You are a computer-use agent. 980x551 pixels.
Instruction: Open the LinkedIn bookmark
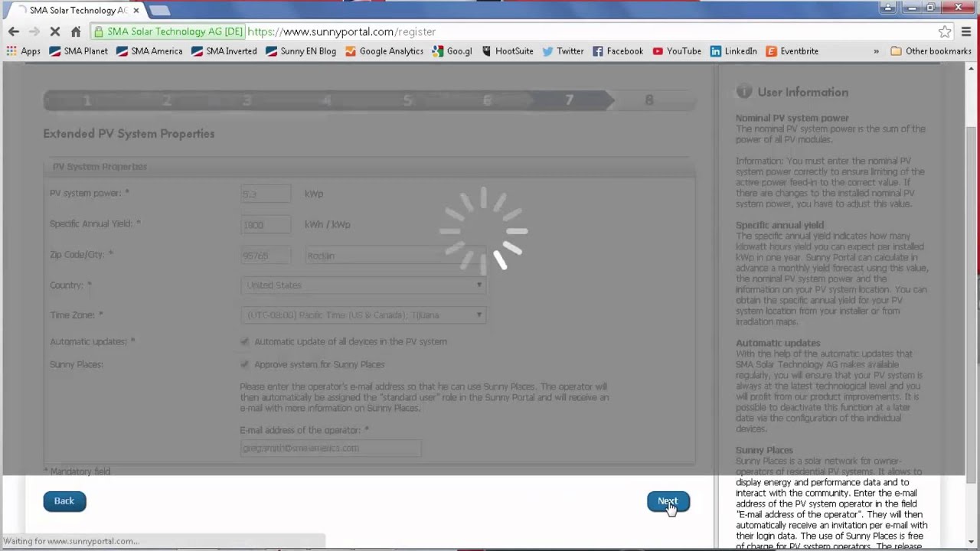733,51
